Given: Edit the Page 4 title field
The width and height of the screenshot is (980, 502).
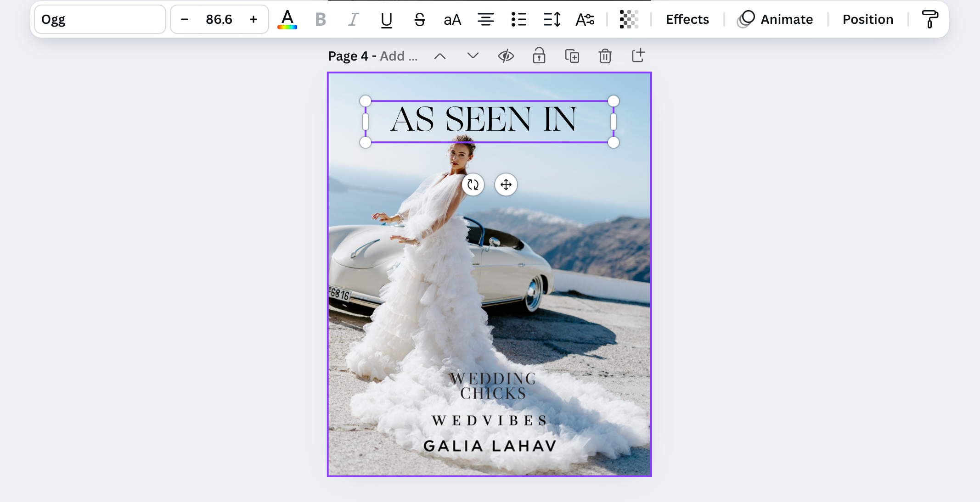Looking at the screenshot, I should [373, 56].
